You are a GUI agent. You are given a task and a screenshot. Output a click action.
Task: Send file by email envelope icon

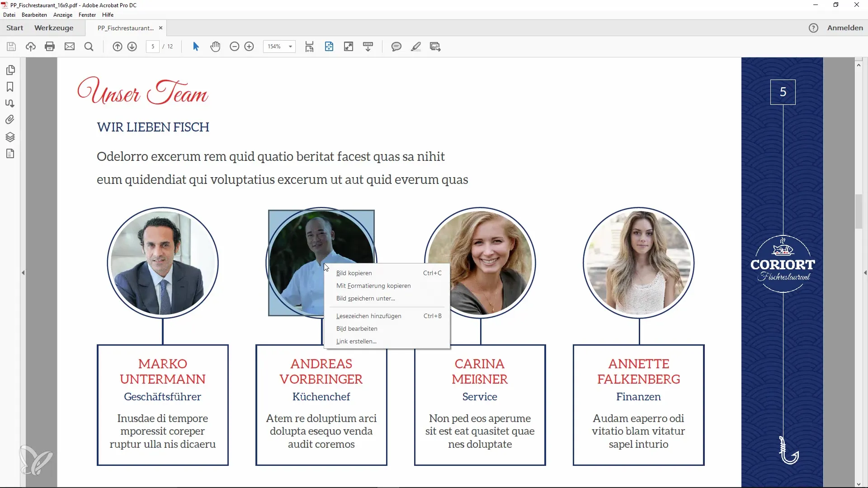pos(70,47)
